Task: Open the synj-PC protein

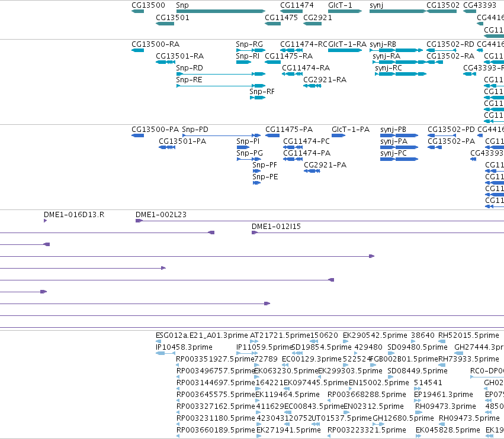Action: (x=399, y=159)
